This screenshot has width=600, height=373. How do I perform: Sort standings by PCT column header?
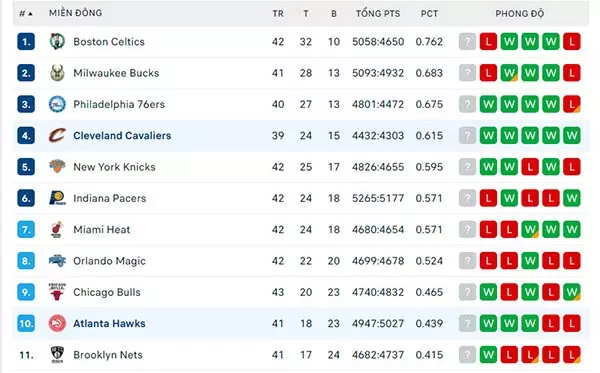[429, 14]
